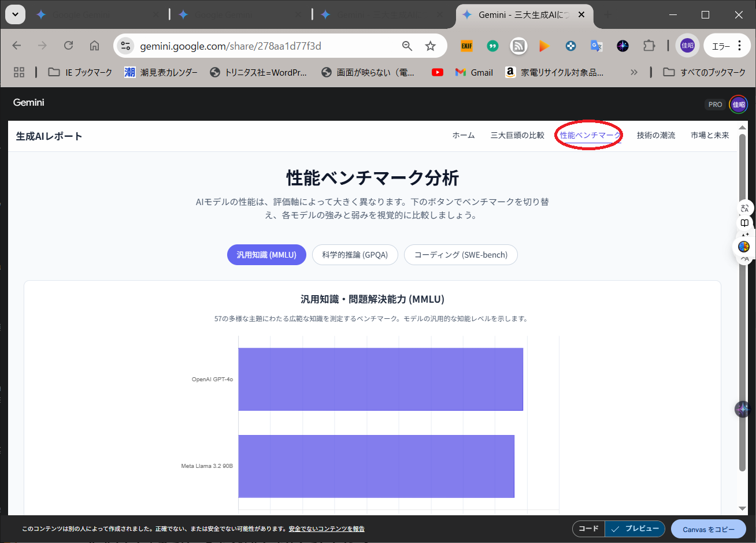This screenshot has height=543, width=756.
Task: Open the tab search dropdown arrow
Action: tap(16, 15)
